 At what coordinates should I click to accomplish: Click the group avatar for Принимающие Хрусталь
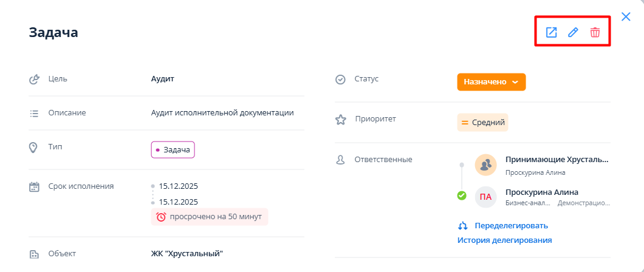tap(485, 165)
